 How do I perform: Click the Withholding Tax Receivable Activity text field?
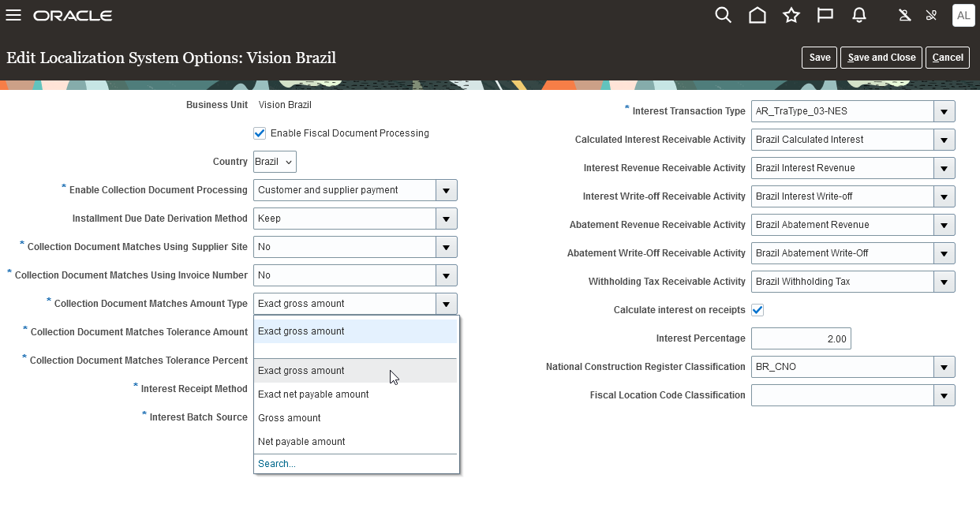[843, 282]
